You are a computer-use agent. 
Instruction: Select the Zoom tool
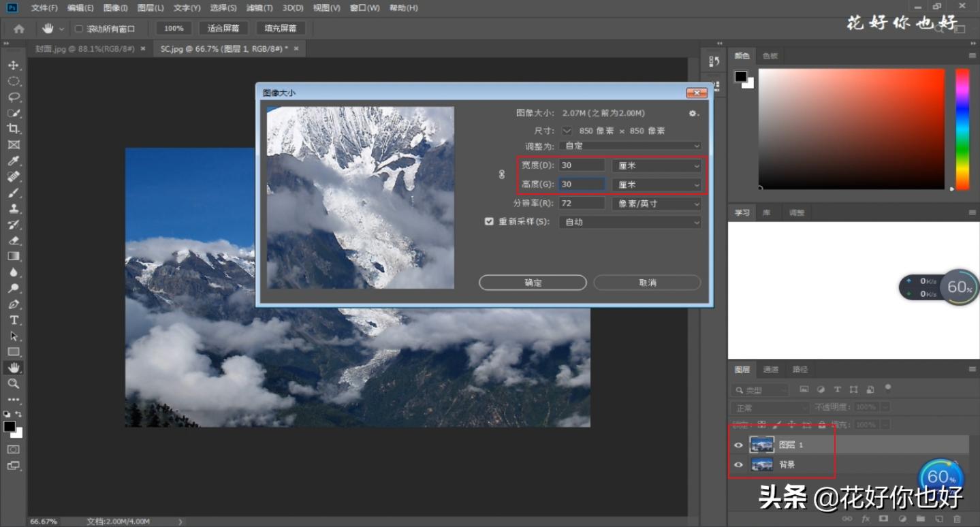pos(13,384)
